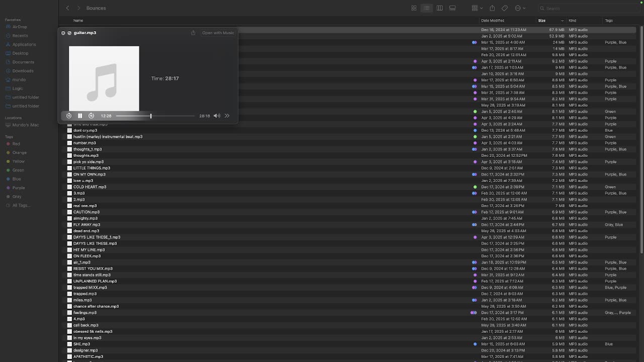
Task: Open AirDrop in the sidebar
Action: coord(20,27)
